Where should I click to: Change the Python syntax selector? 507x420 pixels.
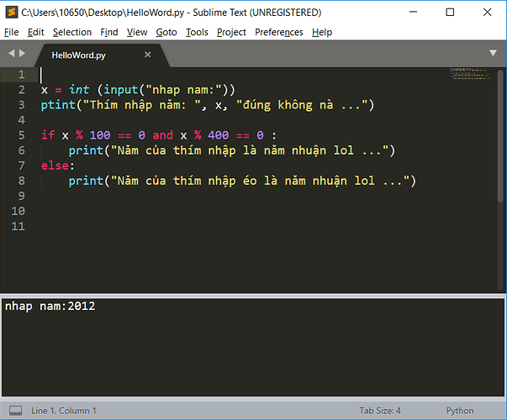coord(460,411)
